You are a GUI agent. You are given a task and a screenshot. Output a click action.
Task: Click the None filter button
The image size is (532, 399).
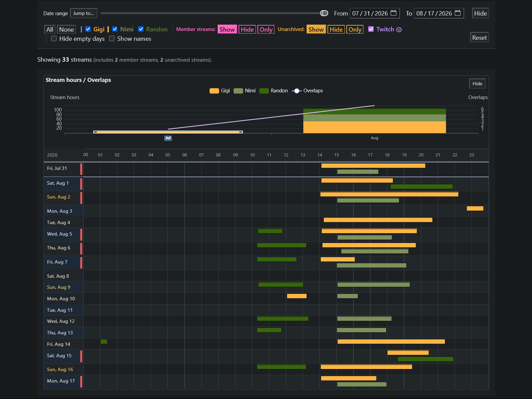tap(66, 30)
